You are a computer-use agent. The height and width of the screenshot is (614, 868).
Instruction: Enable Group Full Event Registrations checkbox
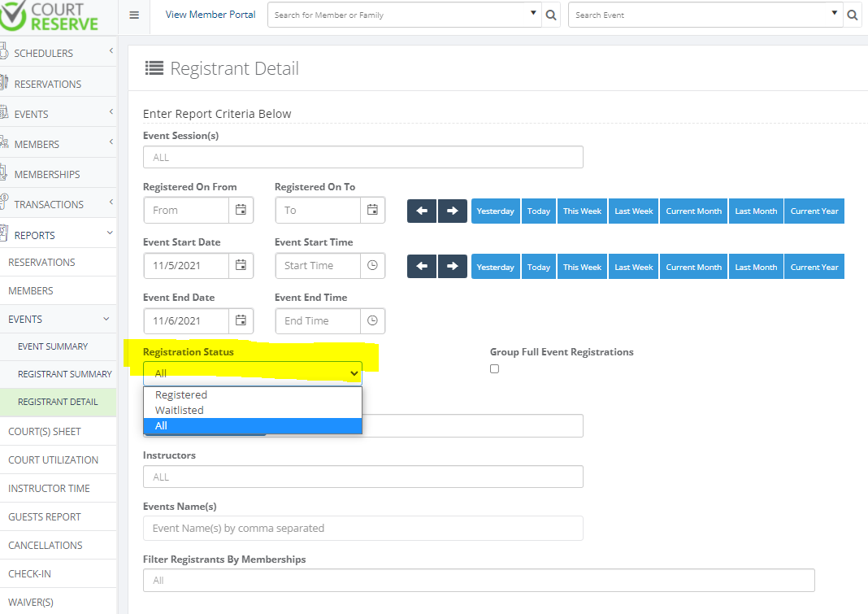coord(495,369)
